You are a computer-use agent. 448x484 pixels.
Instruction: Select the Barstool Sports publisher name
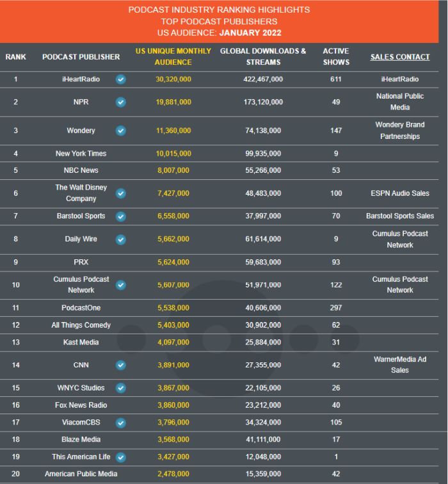point(81,216)
